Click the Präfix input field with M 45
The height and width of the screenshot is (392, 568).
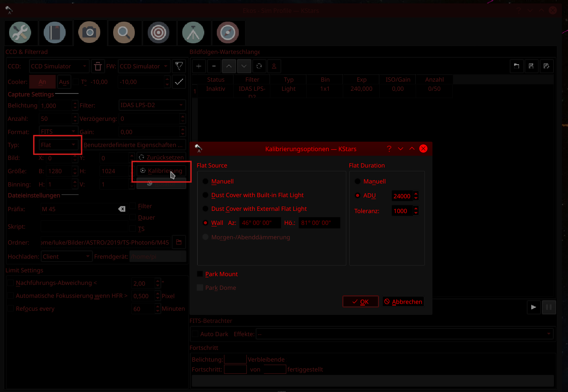[x=79, y=209]
